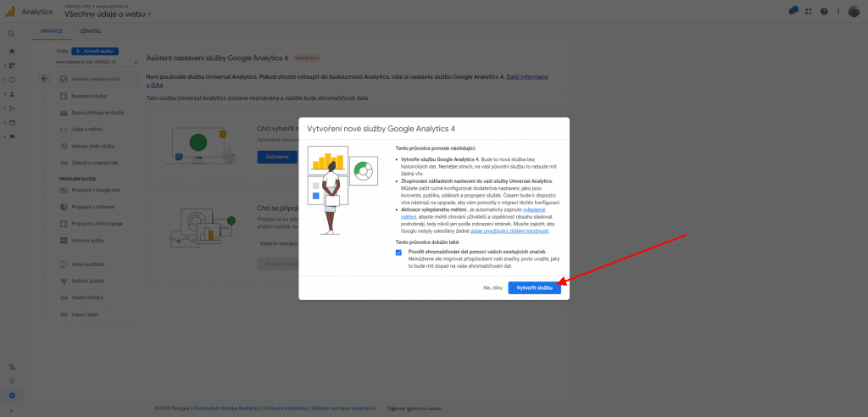Open the Všechny údaje o webu view selector
Screen dimensions: 868x417
pyautogui.click(x=108, y=14)
